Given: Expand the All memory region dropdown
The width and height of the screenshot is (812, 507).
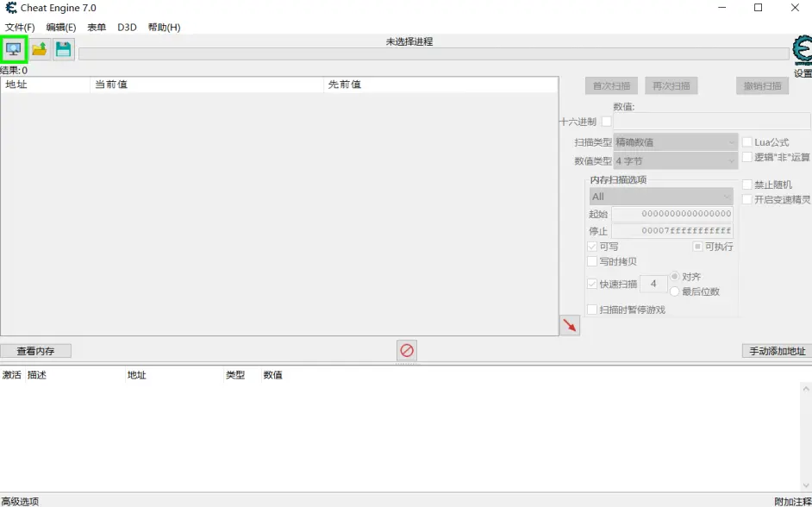Looking at the screenshot, I should pos(660,197).
